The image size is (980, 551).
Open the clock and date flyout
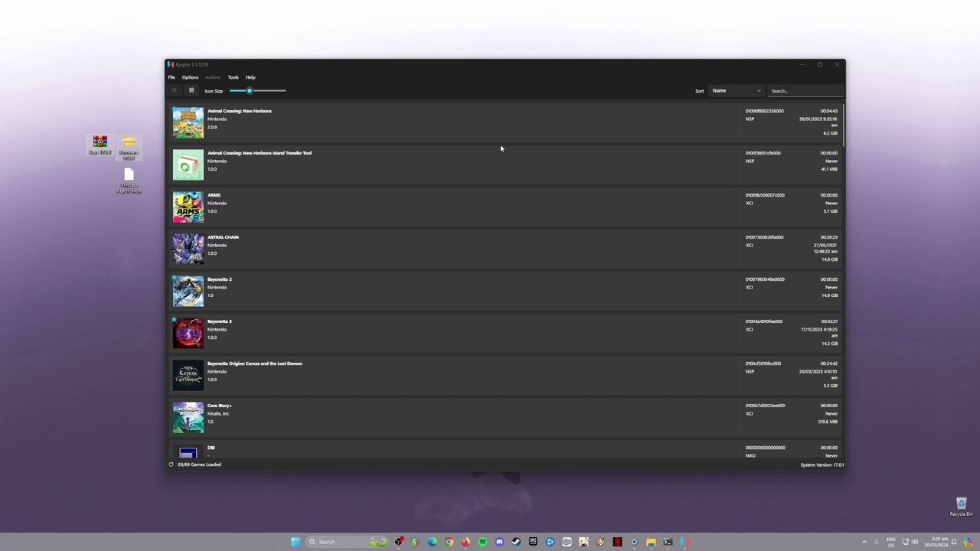coord(936,542)
